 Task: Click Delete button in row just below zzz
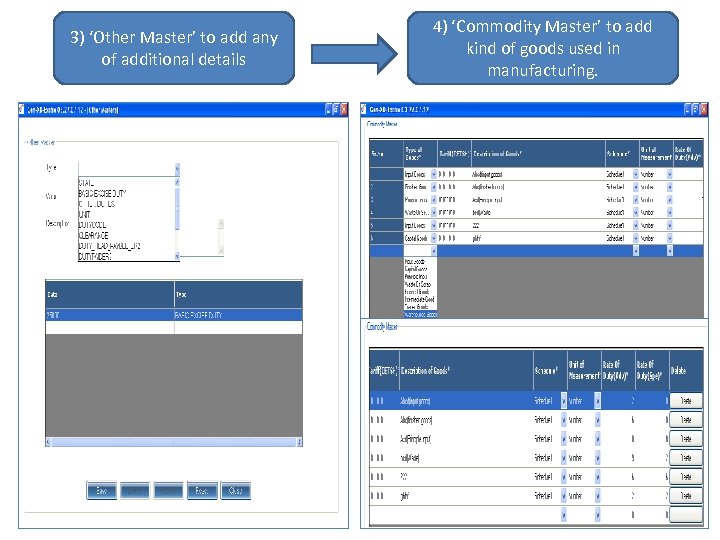[x=686, y=496]
